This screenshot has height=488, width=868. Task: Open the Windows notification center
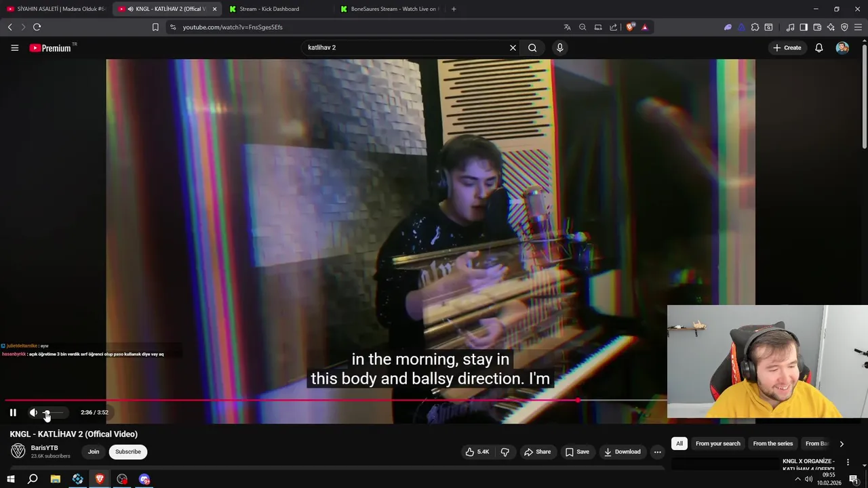coord(854,479)
